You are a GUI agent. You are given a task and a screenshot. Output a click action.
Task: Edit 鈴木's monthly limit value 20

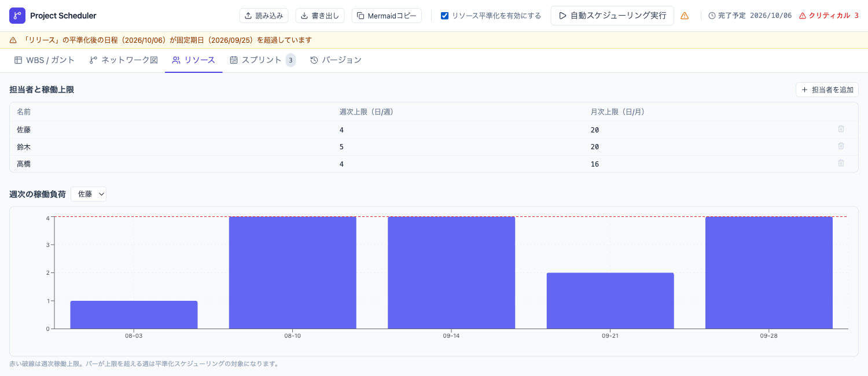pyautogui.click(x=595, y=147)
